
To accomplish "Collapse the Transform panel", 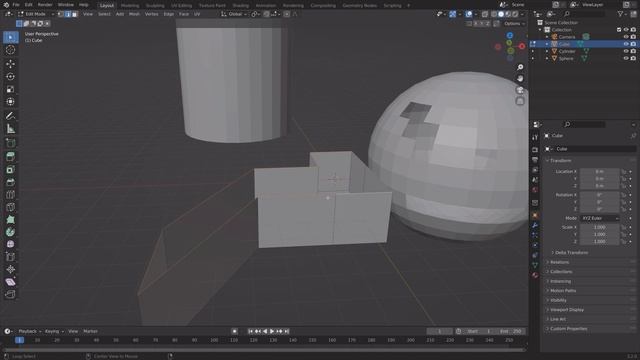I will point(560,161).
